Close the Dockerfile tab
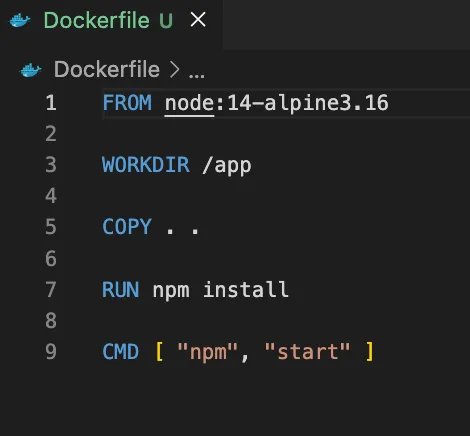This screenshot has width=470, height=436. 198,20
